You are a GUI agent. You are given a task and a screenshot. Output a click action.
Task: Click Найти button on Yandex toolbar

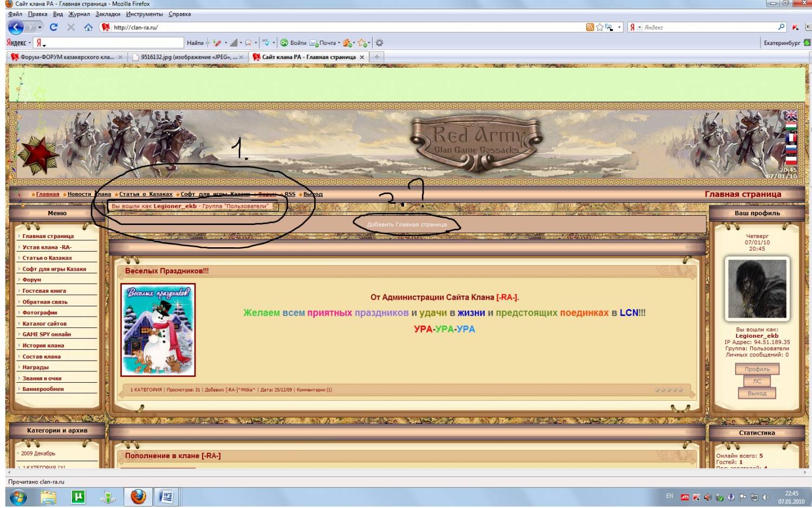pos(195,43)
